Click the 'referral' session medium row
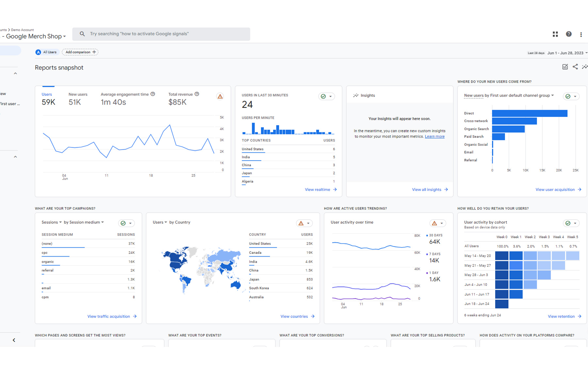 (x=88, y=270)
